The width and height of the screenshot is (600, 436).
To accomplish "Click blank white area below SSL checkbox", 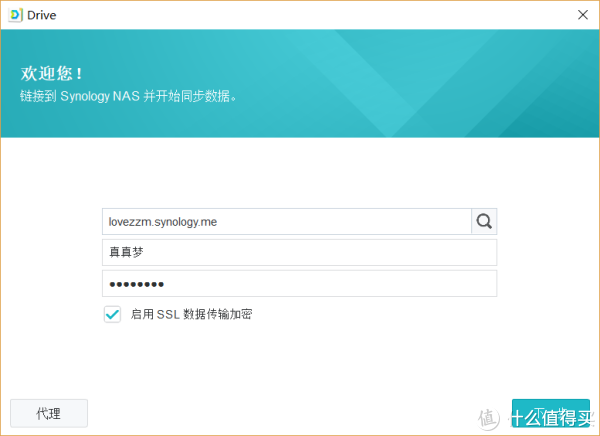I will (x=300, y=360).
